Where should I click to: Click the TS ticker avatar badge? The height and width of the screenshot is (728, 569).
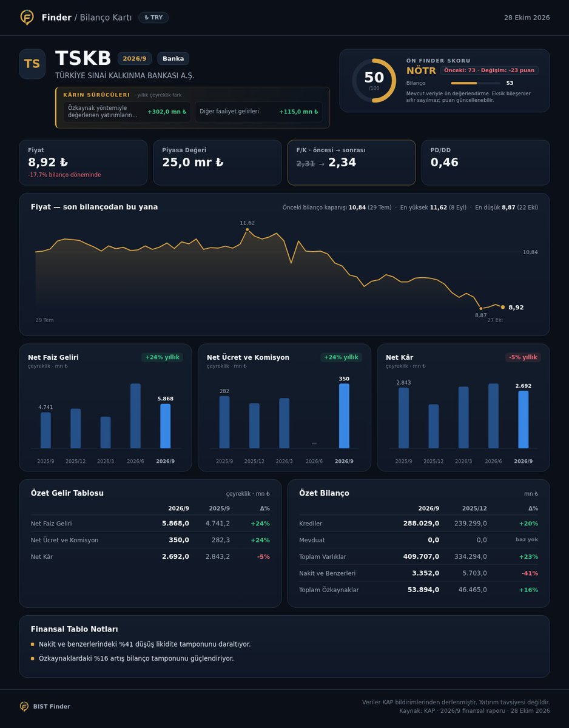(x=32, y=64)
